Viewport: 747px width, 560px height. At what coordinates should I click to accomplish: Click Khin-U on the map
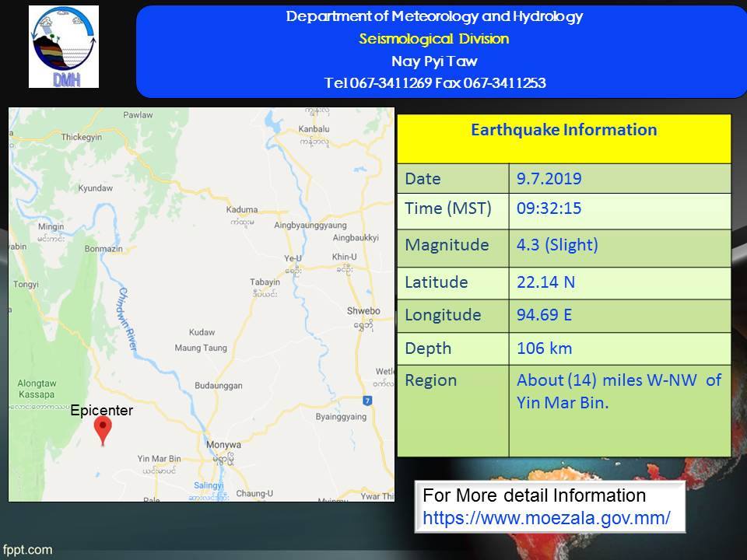pyautogui.click(x=345, y=257)
